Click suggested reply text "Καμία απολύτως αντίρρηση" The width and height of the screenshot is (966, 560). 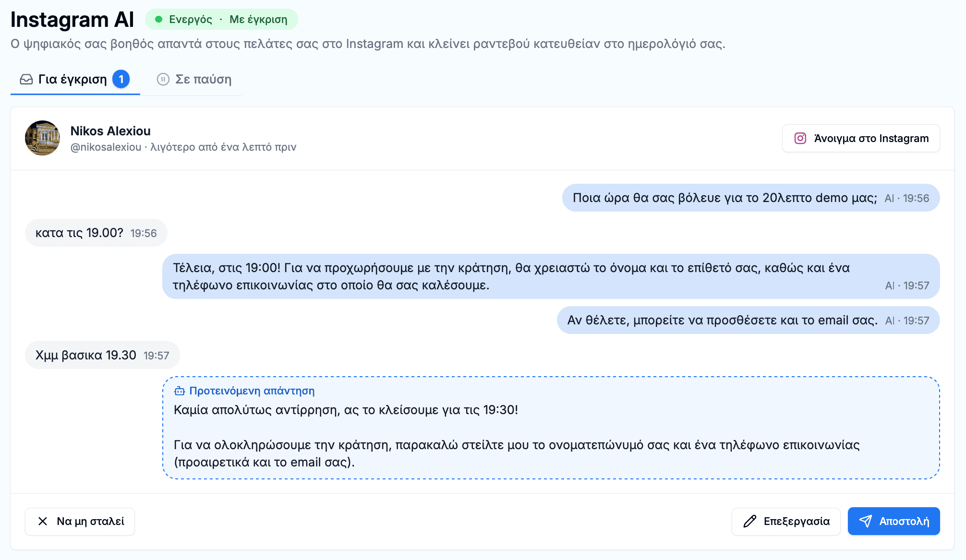click(346, 410)
